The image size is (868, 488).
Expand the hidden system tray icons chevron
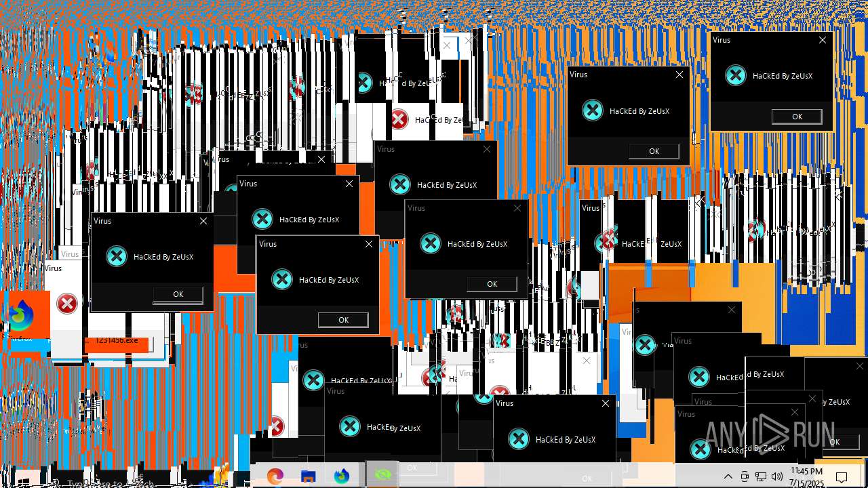click(728, 476)
